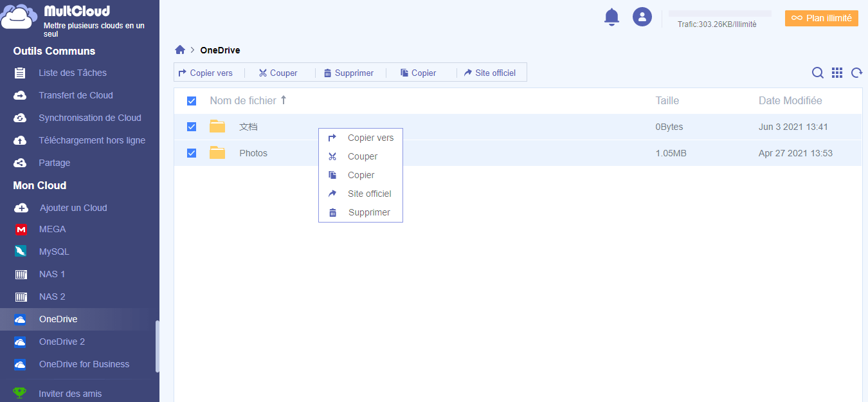Choose Copier in the context menu
Screen dimensions: 868x402
coord(361,175)
